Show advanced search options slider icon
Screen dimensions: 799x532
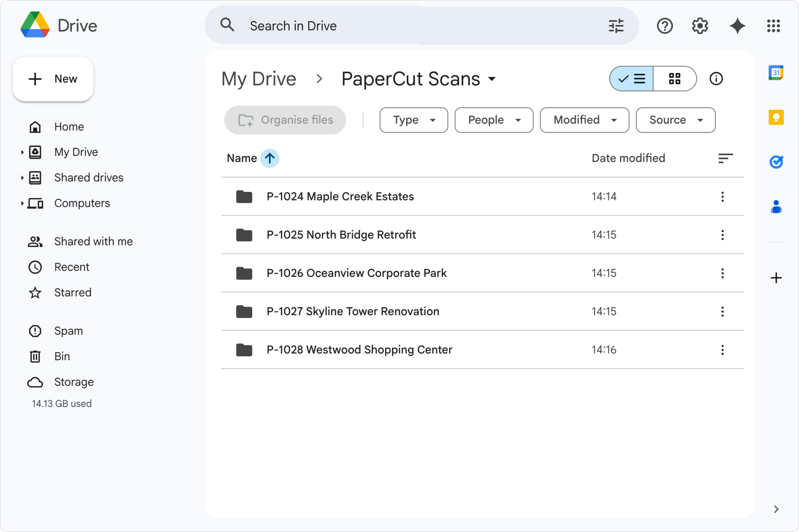pyautogui.click(x=616, y=26)
